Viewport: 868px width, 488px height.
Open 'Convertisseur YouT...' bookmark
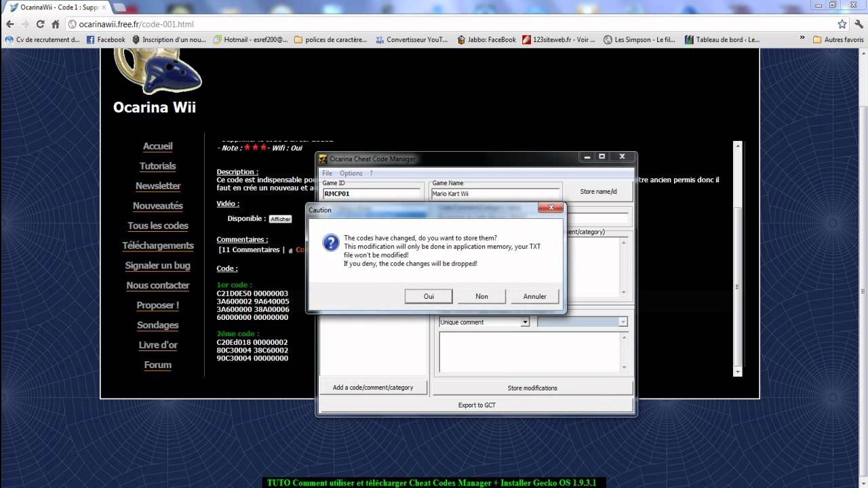coord(412,40)
